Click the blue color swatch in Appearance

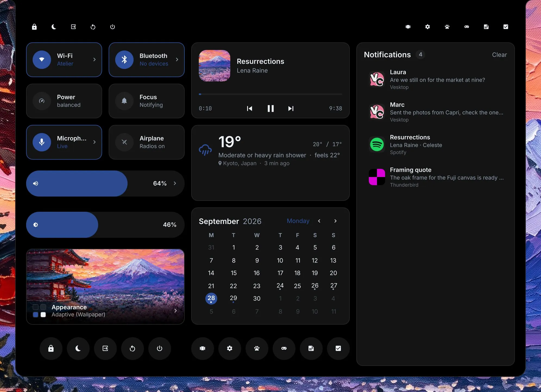tap(36, 315)
